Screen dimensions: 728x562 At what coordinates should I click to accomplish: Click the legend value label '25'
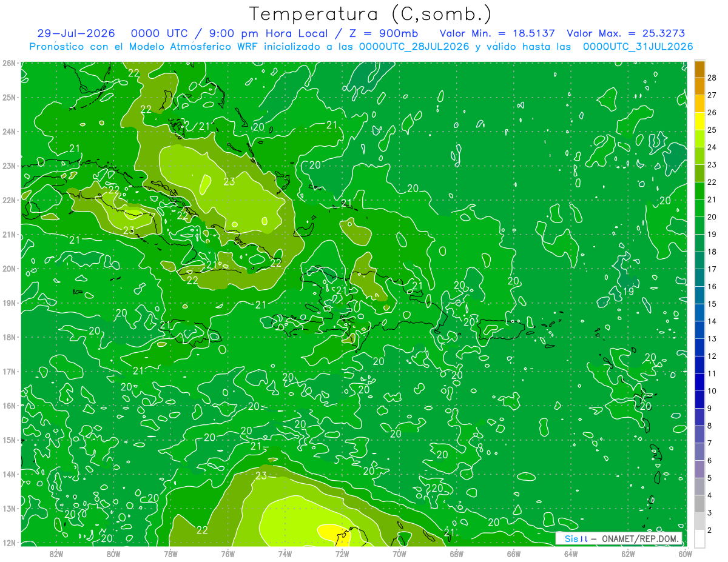click(712, 130)
